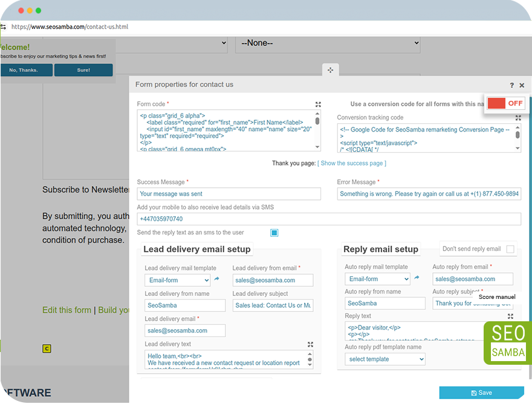Expand the Conversion tracking code editor

[518, 118]
